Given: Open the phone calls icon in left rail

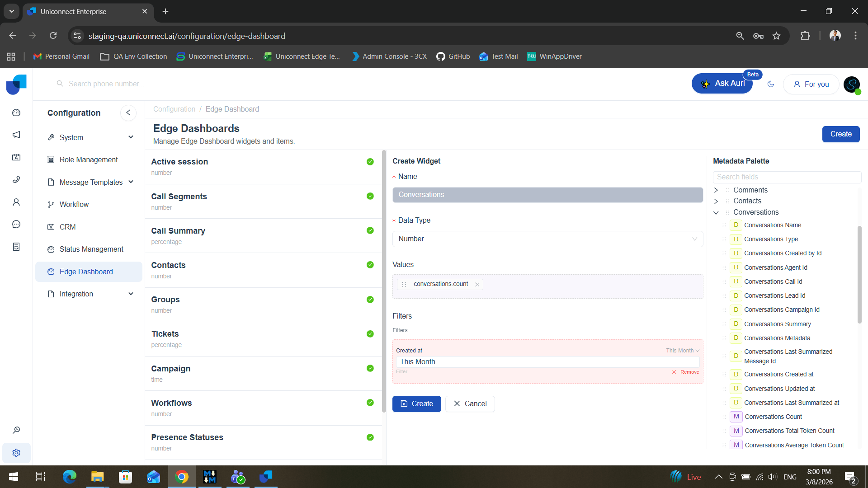Looking at the screenshot, I should coord(16,179).
